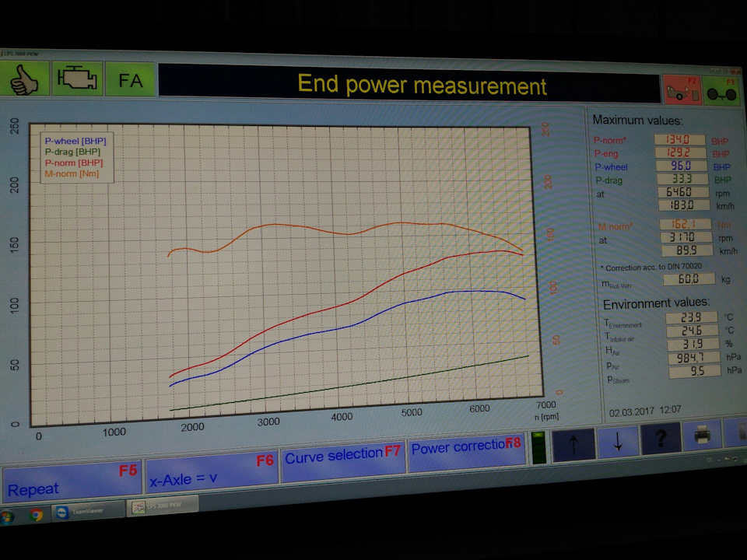Click the P-wheel value 96.0 field
This screenshot has width=747, height=560.
point(682,166)
